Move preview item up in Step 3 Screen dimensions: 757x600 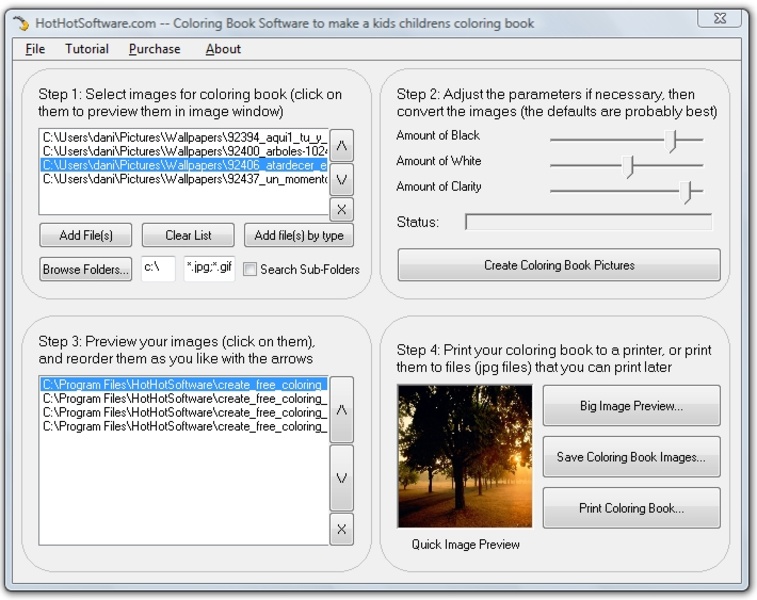[x=342, y=410]
